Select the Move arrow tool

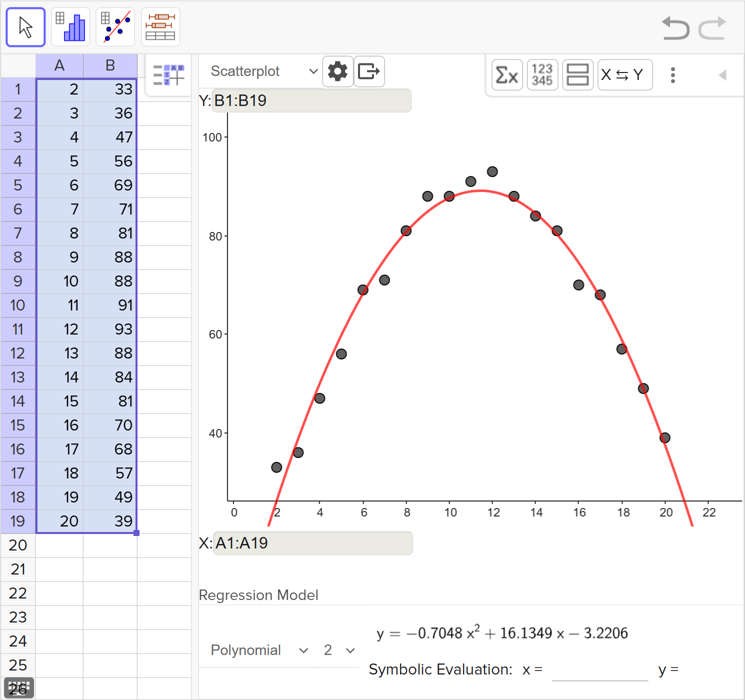[25, 27]
